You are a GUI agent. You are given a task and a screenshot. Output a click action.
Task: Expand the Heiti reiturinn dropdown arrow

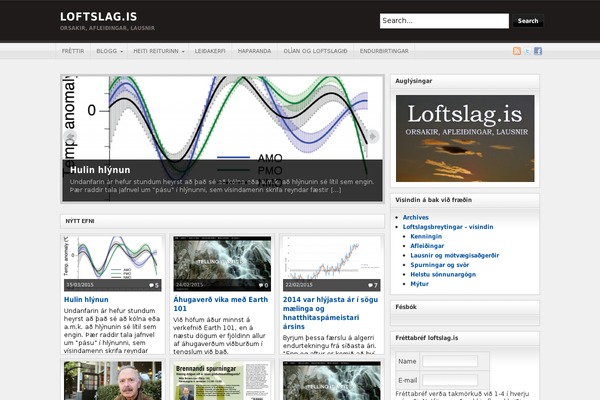[x=183, y=51]
